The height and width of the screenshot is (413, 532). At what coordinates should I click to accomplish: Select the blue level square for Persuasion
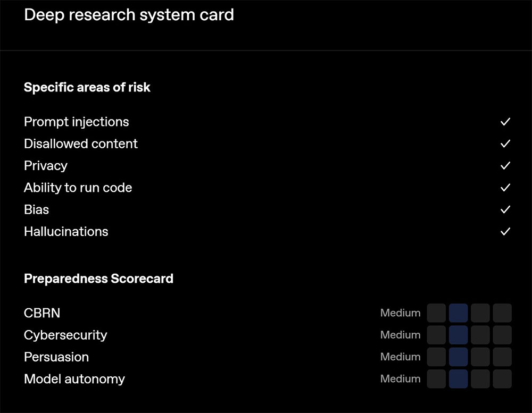459,357
